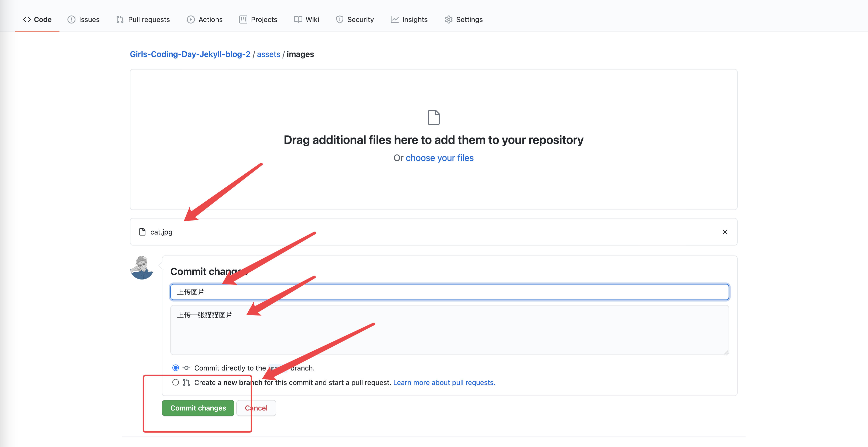This screenshot has width=868, height=447.
Task: Click the green Commit changes button
Action: coord(198,408)
